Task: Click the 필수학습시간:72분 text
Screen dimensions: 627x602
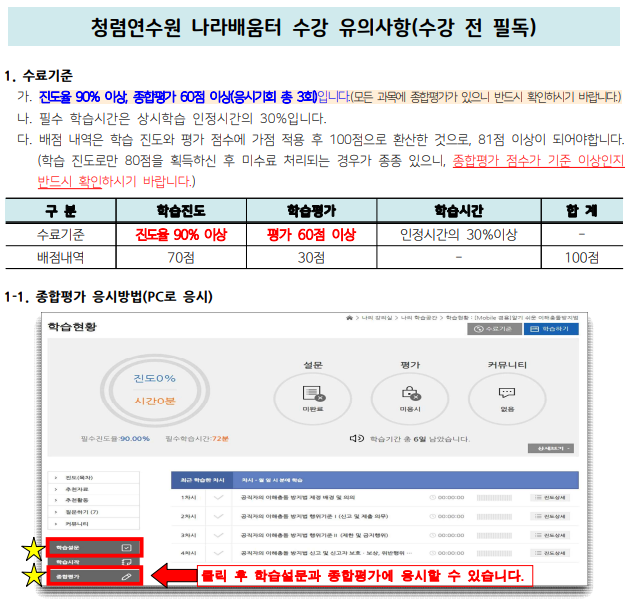Action: (x=197, y=438)
